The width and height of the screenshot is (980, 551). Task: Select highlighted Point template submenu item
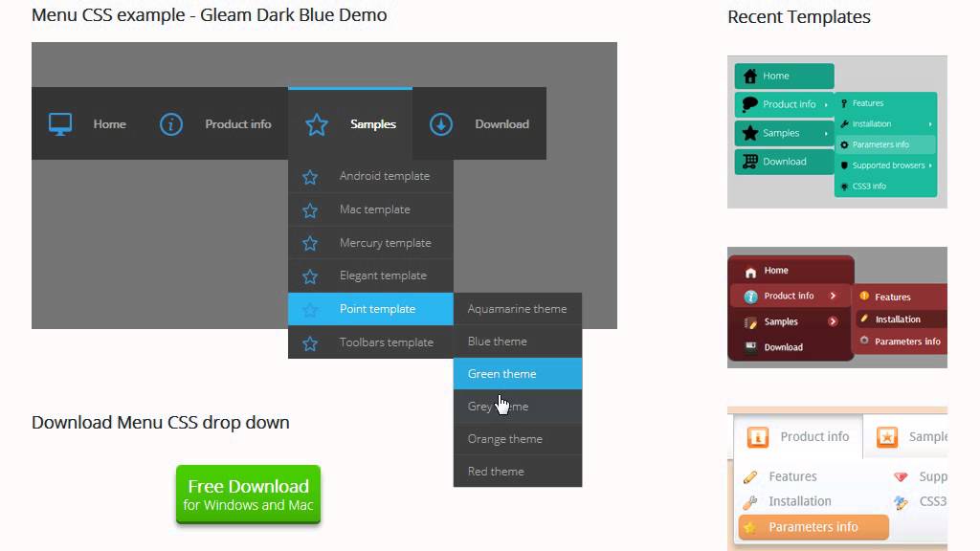coord(370,309)
